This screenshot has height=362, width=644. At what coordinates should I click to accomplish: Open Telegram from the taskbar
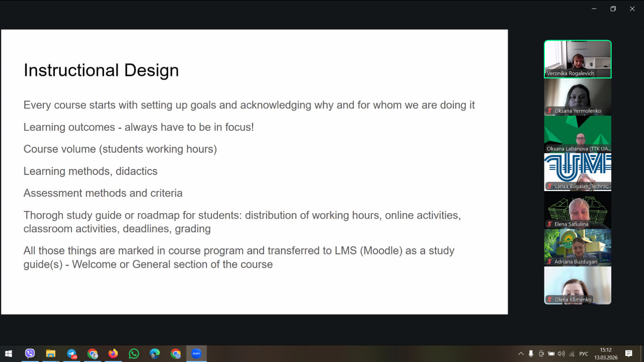pyautogui.click(x=71, y=353)
